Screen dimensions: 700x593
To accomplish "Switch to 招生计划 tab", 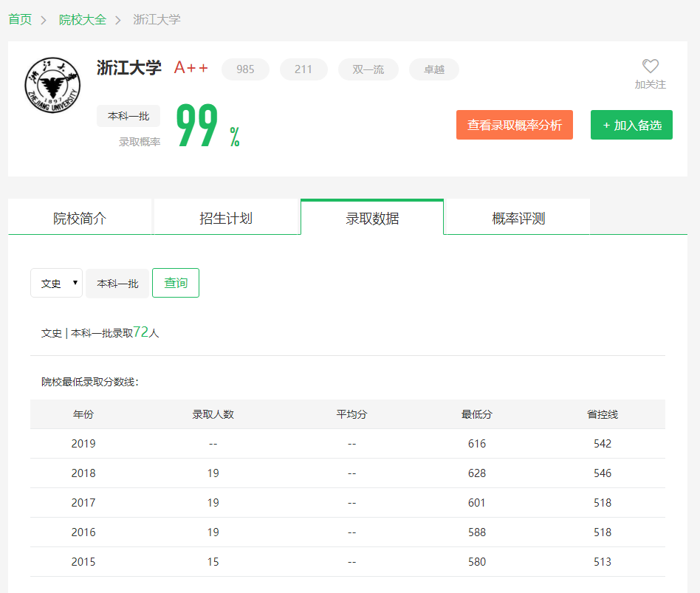I will click(x=226, y=218).
